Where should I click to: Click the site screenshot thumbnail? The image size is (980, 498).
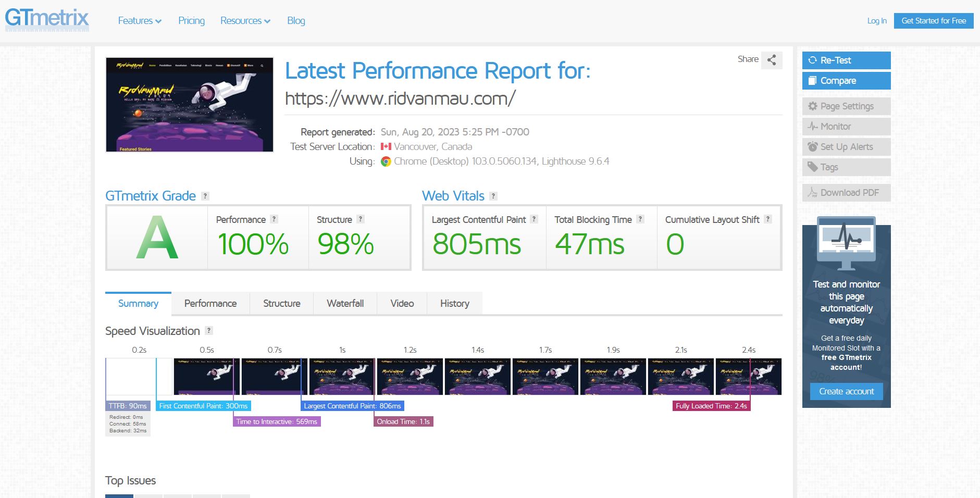[190, 105]
